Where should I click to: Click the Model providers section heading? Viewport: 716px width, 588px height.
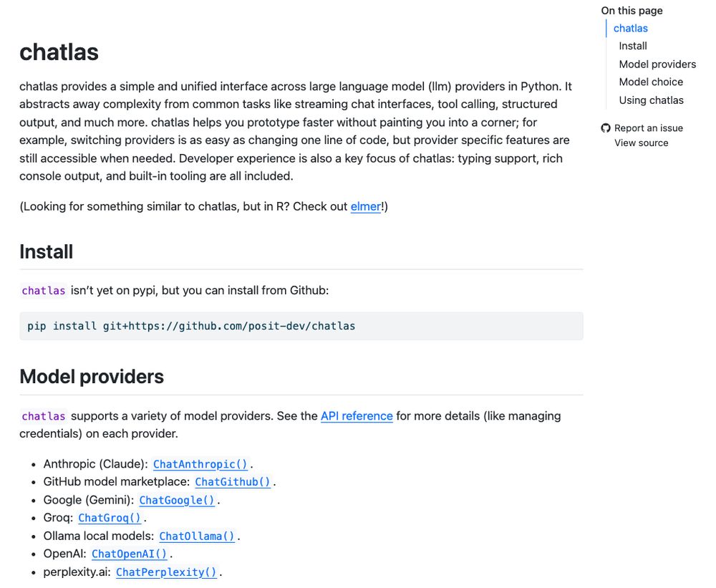pos(92,377)
